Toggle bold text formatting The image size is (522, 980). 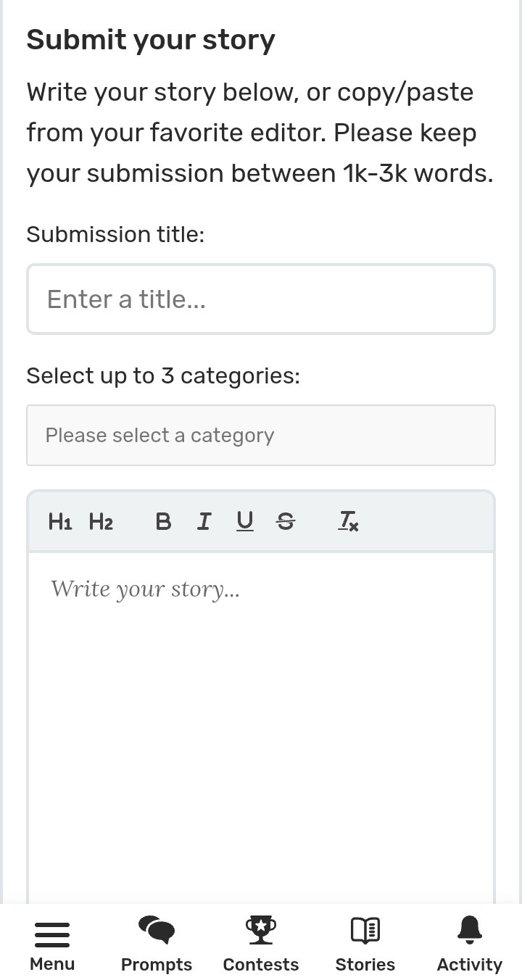[164, 521]
